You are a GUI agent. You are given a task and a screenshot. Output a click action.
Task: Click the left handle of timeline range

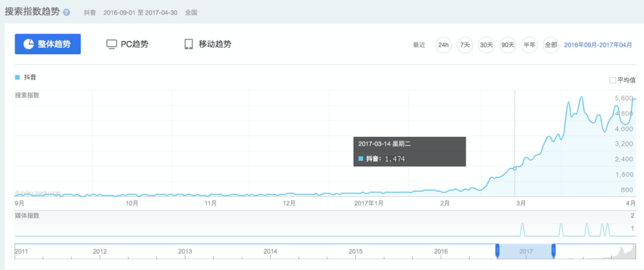coord(497,251)
